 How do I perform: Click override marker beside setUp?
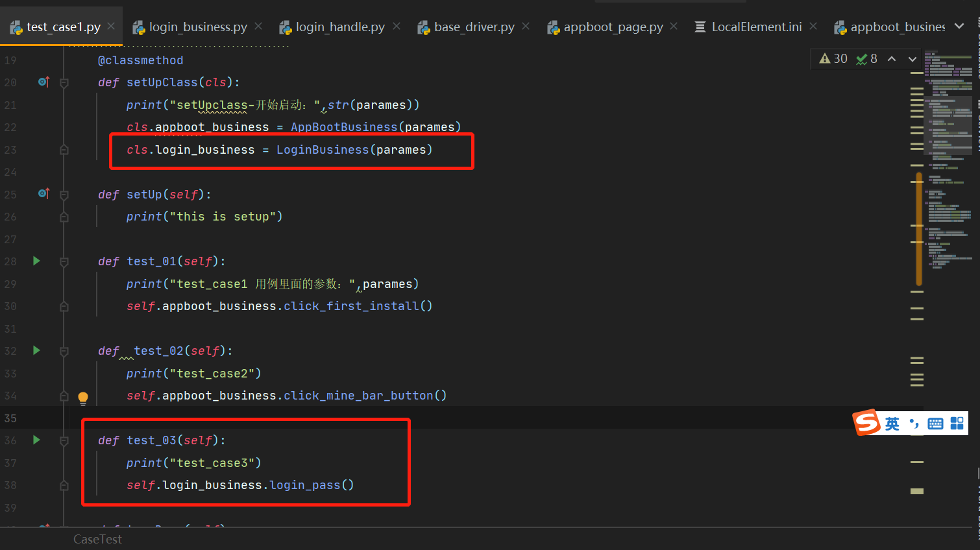point(43,193)
